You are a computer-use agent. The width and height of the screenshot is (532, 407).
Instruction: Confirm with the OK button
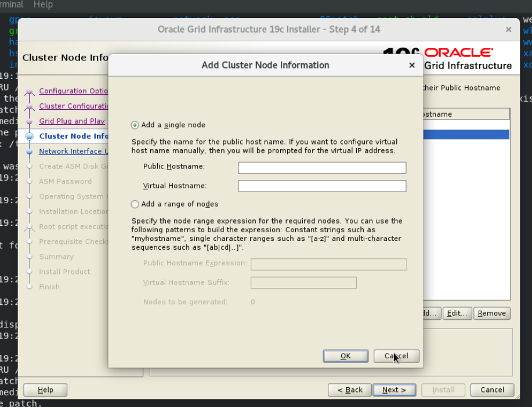click(345, 356)
